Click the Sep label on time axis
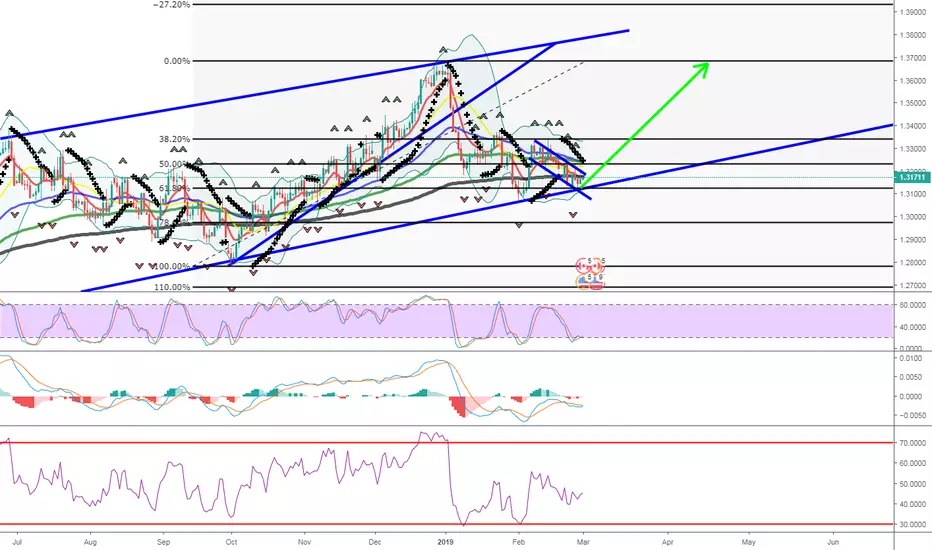 (163, 542)
